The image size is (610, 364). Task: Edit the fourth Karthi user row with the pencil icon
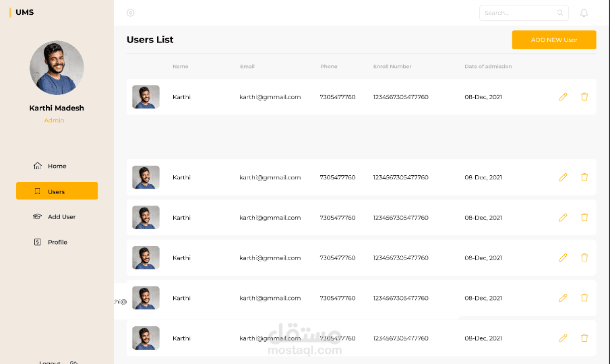[563, 257]
